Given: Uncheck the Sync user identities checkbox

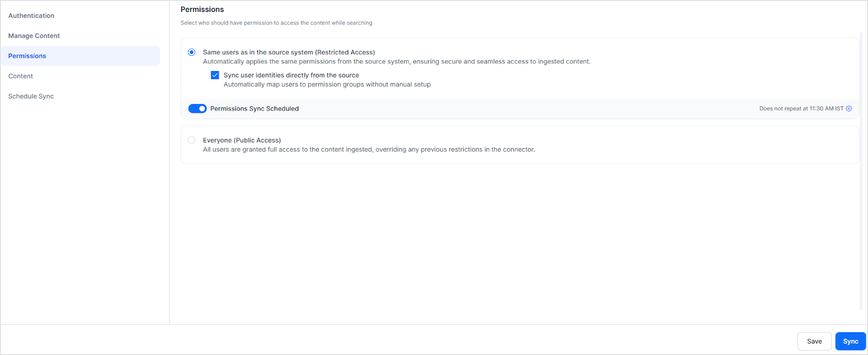Looking at the screenshot, I should point(215,75).
